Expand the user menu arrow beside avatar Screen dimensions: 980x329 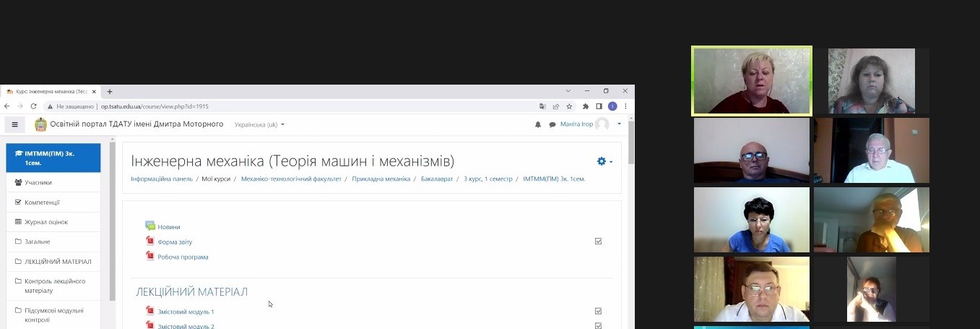click(x=619, y=124)
